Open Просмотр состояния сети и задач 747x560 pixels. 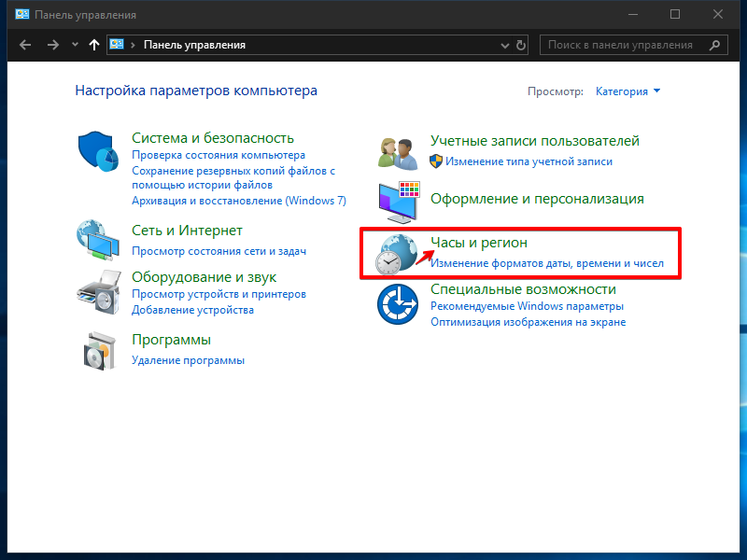(x=218, y=251)
